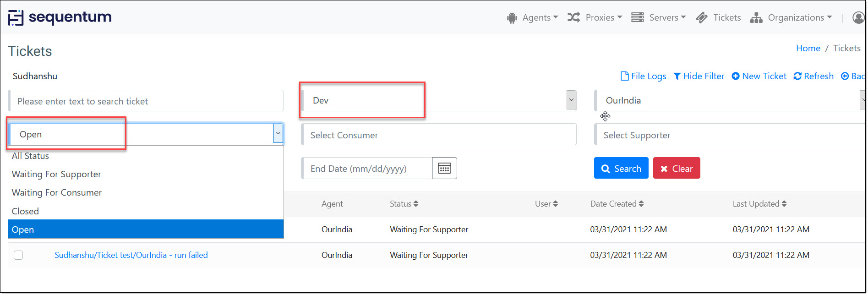This screenshot has width=868, height=295.
Task: Click the Sequentum logo
Action: 60,17
